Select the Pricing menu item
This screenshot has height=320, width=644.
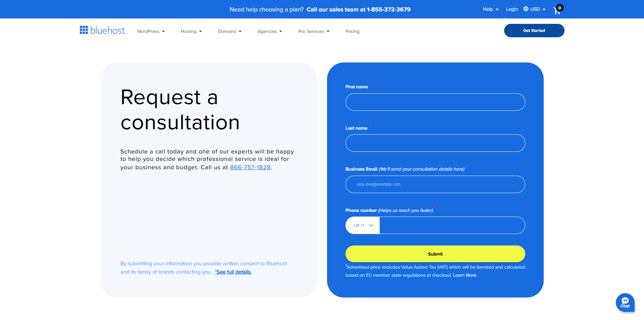click(352, 31)
